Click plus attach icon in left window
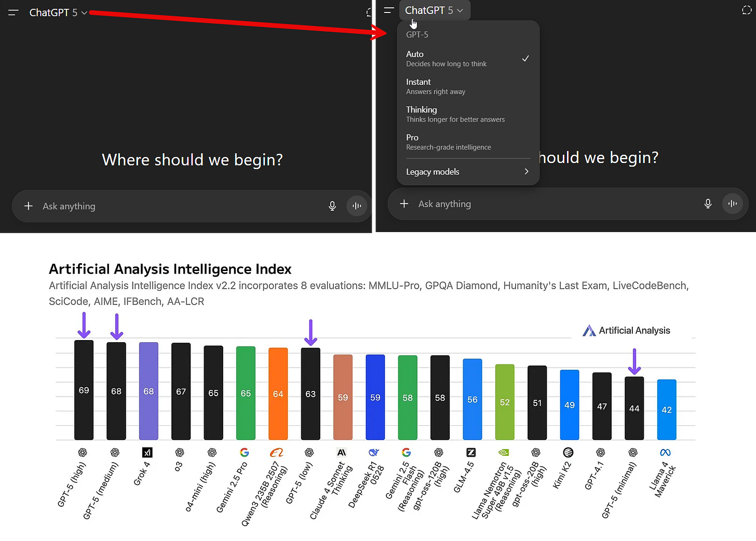 [x=29, y=206]
